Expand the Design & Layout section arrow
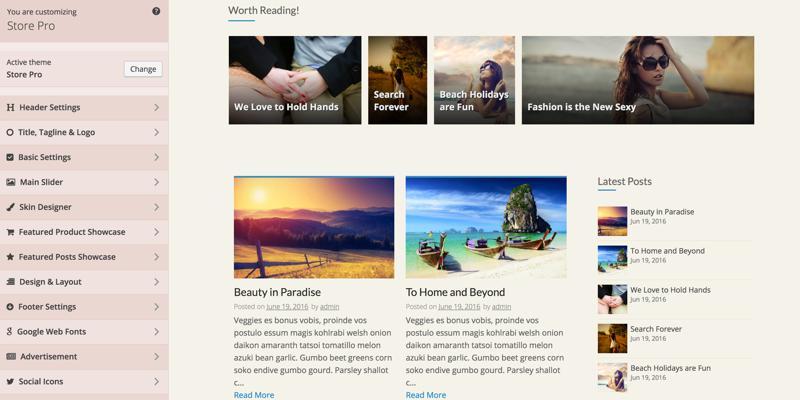 157,282
